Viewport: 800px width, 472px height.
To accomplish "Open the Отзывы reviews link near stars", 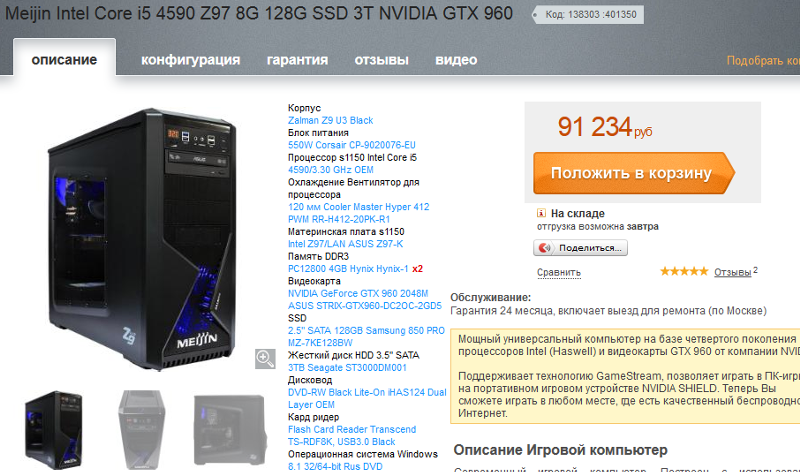I will [x=733, y=272].
